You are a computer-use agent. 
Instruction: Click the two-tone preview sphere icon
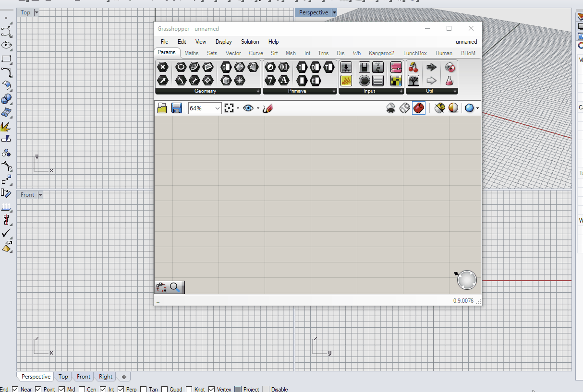tap(453, 108)
